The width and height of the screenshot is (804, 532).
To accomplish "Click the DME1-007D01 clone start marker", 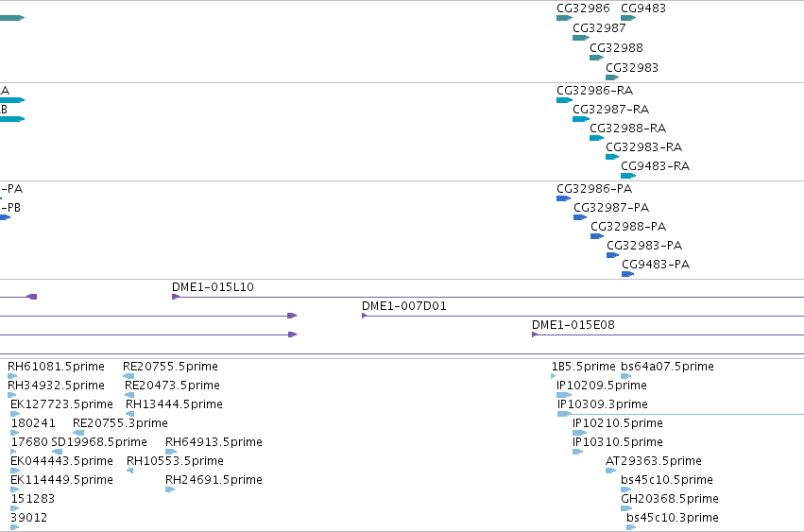I will pos(364,316).
